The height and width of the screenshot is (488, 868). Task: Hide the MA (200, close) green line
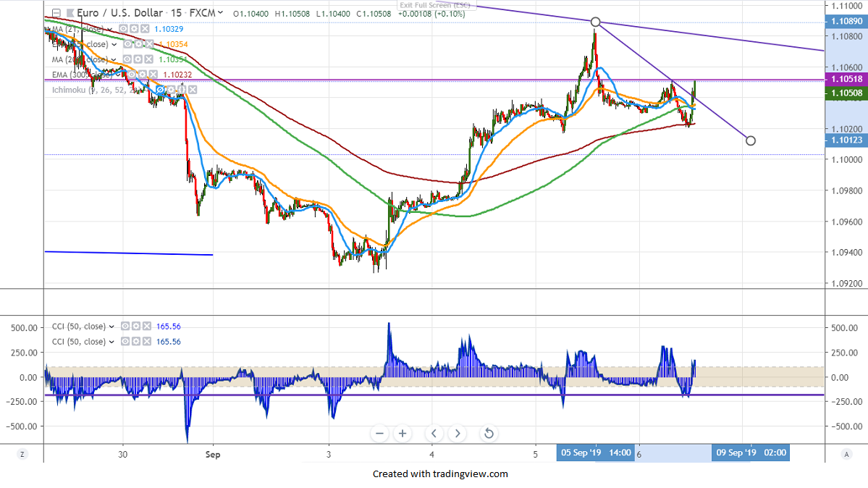click(x=127, y=59)
